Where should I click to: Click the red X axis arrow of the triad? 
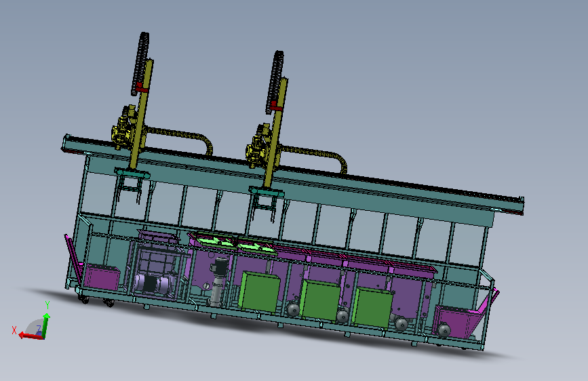coord(31,336)
